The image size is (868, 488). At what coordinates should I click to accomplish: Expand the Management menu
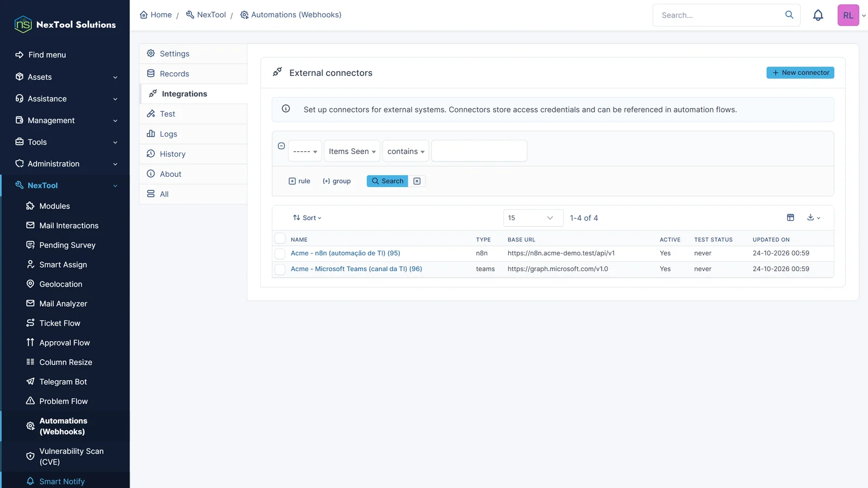click(x=66, y=120)
